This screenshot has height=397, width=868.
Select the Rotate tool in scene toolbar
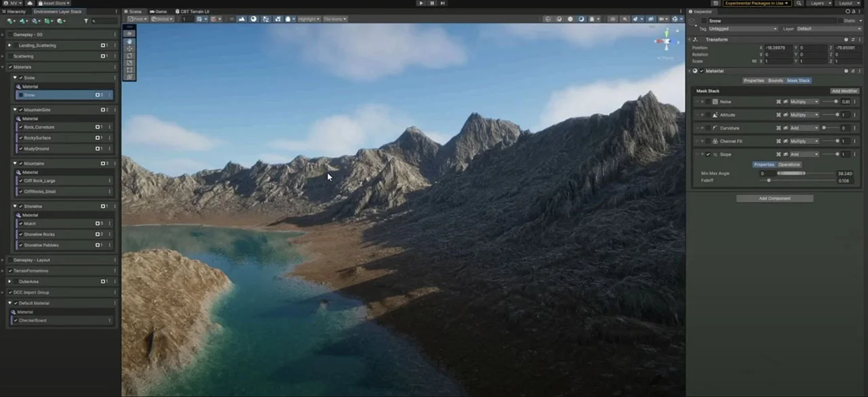[x=130, y=56]
